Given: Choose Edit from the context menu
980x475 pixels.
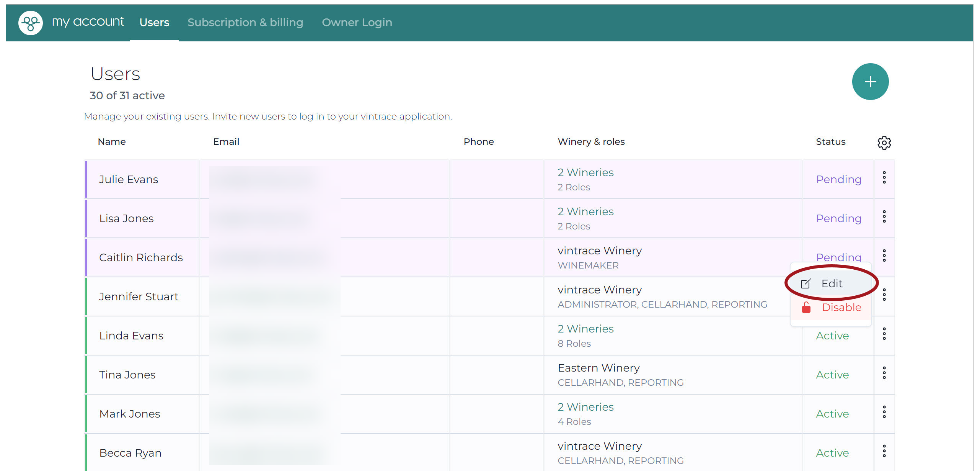Looking at the screenshot, I should coord(831,284).
